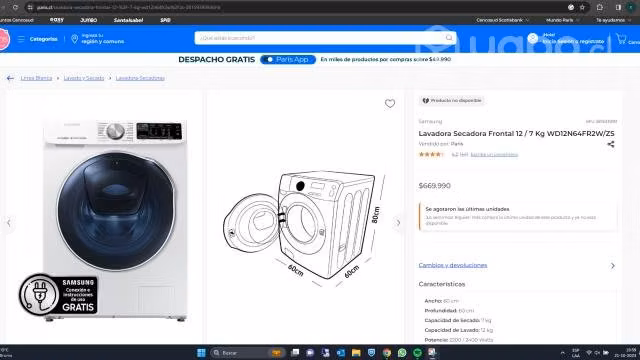This screenshot has width=640, height=360.
Task: Go back using breadcrumb left arrow
Action: [10, 78]
